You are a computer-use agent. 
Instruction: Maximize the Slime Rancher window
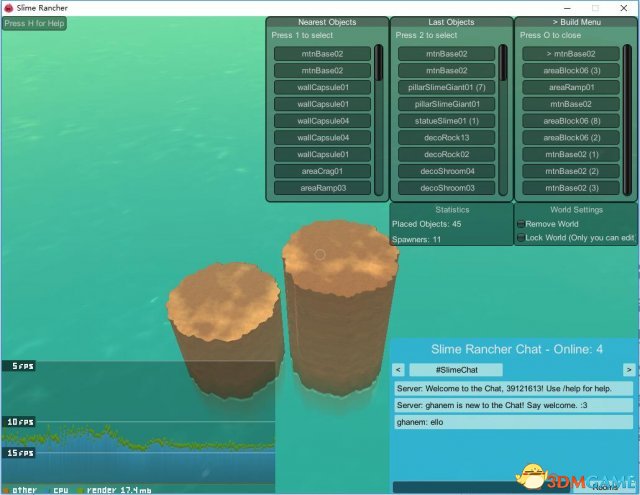pos(596,8)
